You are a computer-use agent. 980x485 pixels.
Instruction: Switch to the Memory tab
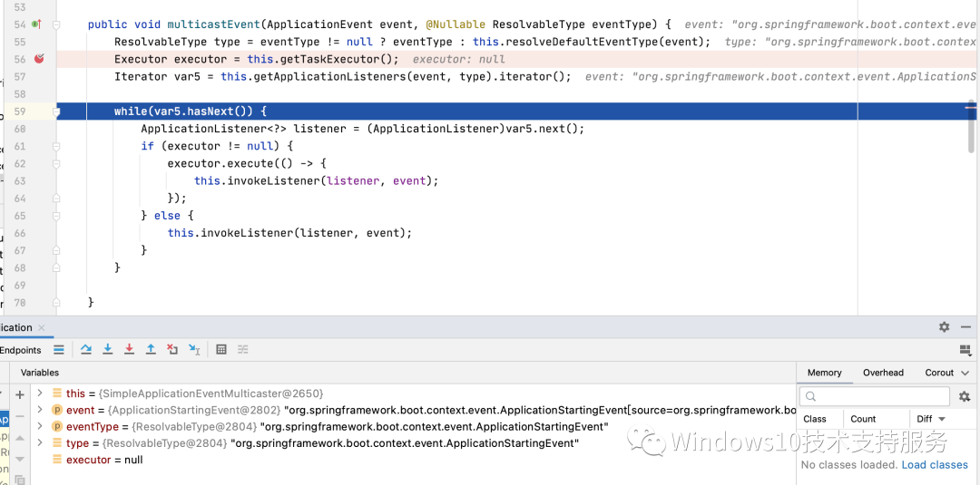coord(824,373)
